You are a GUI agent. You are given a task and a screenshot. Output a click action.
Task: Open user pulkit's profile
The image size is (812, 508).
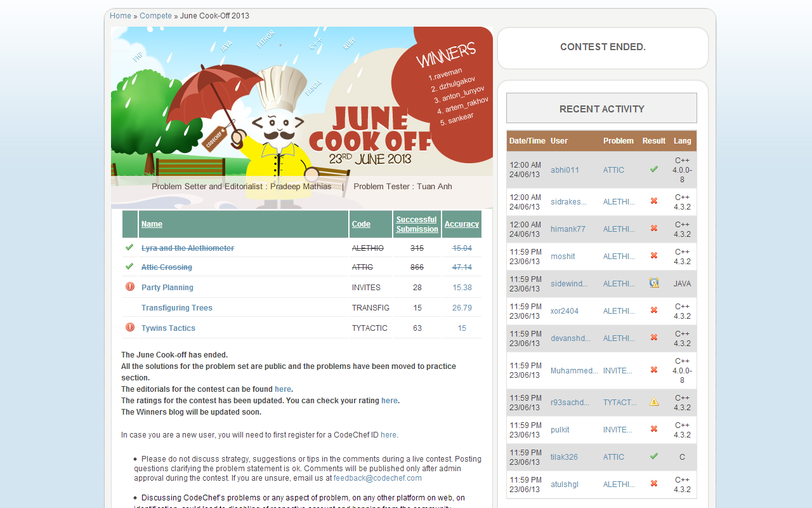[x=560, y=430]
